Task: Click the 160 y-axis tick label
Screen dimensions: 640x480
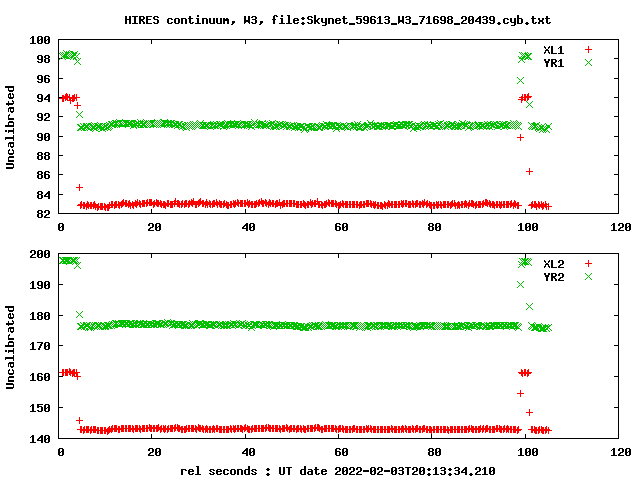Action: 40,377
